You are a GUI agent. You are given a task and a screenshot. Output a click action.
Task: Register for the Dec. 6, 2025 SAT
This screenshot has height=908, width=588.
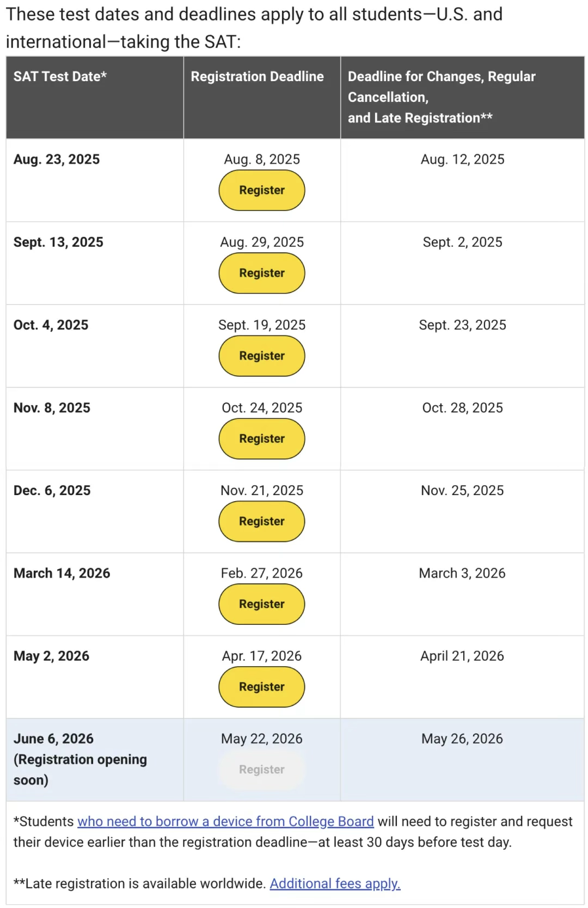(262, 521)
